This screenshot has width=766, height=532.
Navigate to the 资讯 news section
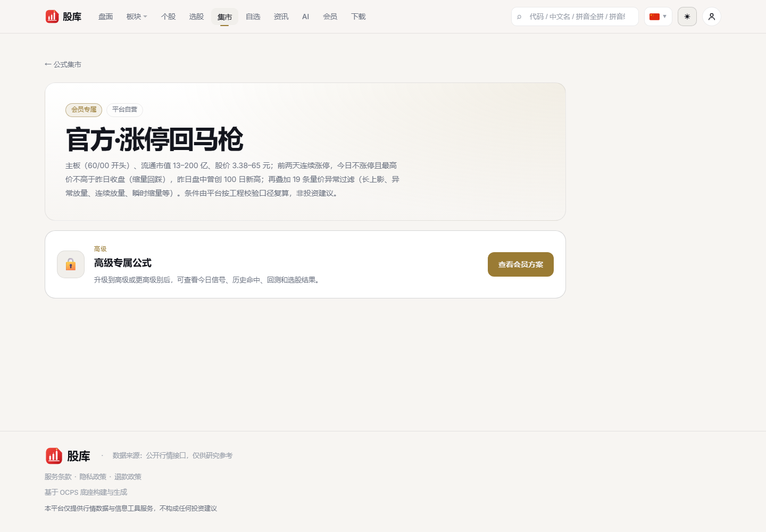[281, 16]
